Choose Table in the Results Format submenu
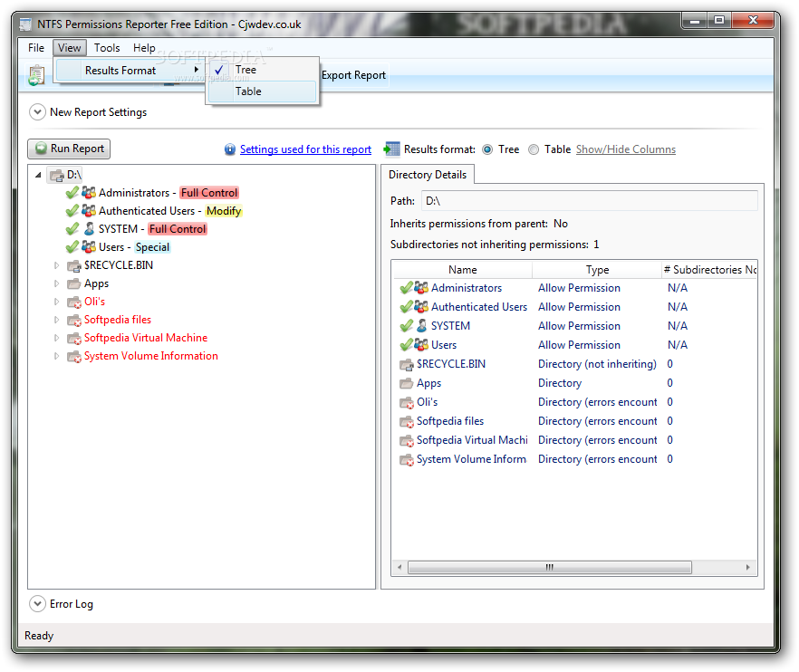The width and height of the screenshot is (799, 672). [x=262, y=91]
